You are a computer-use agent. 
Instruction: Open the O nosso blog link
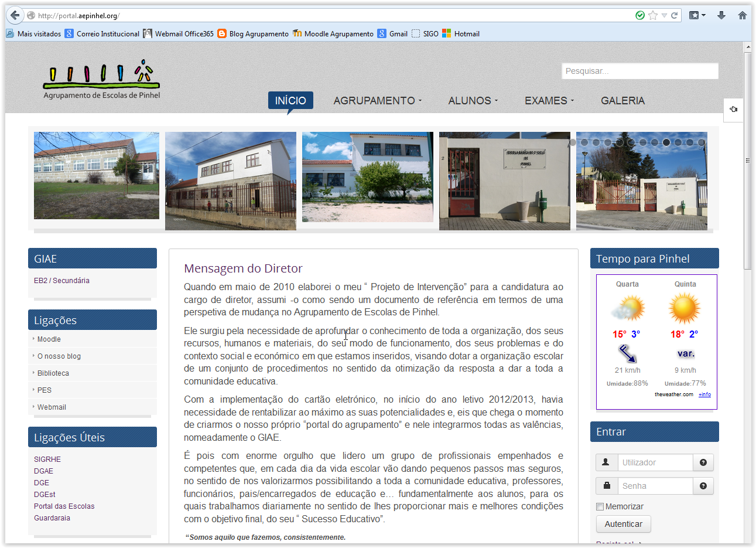[59, 356]
